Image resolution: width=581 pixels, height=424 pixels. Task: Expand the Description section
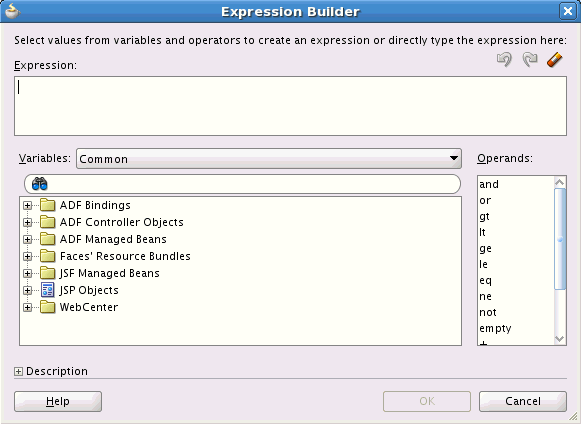pyautogui.click(x=18, y=371)
